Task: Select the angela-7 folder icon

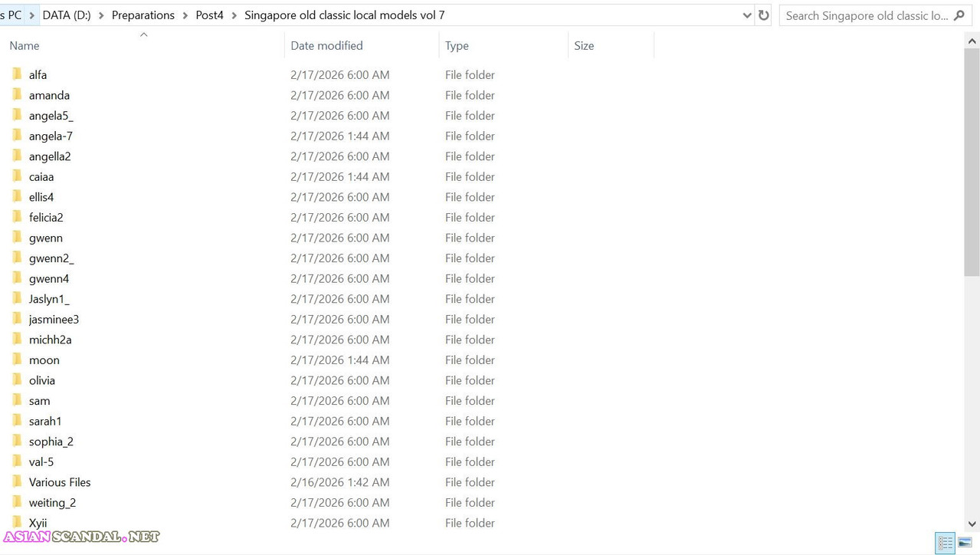Action: pyautogui.click(x=17, y=136)
